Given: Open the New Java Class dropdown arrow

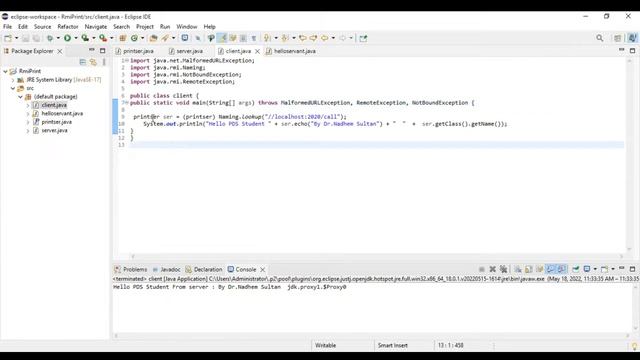Looking at the screenshot, I should pyautogui.click(x=142, y=38).
